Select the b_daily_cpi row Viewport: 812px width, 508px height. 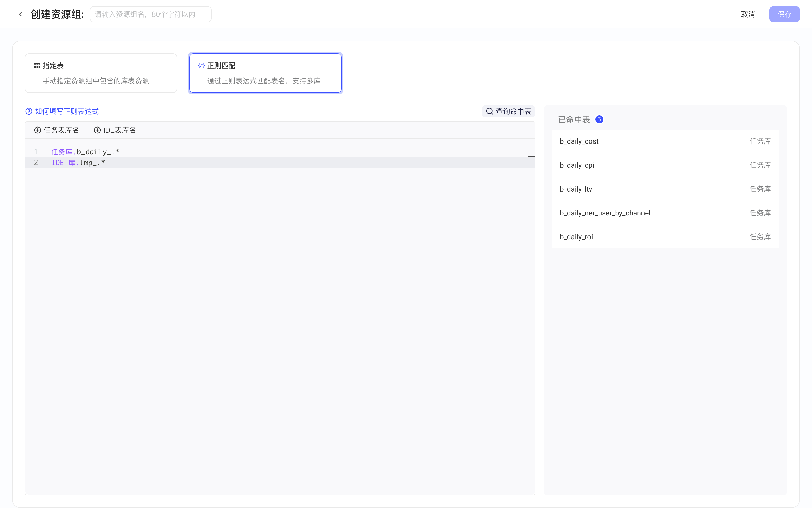(665, 165)
